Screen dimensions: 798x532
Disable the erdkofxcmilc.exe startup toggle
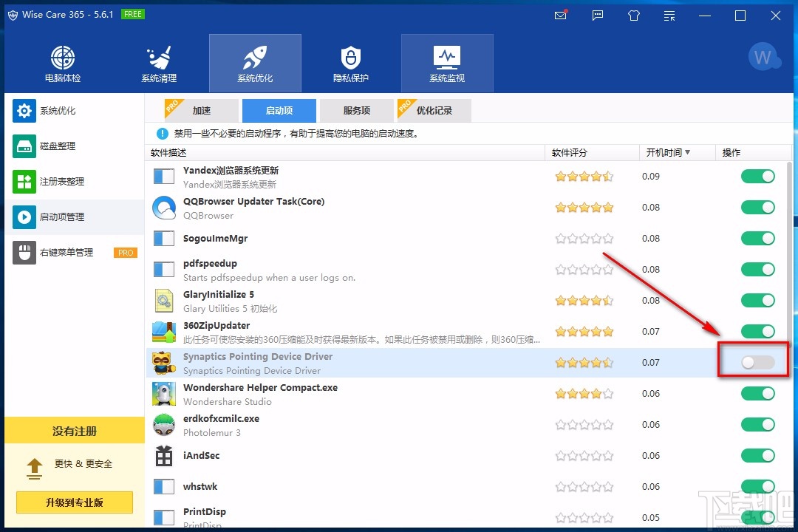click(x=758, y=425)
